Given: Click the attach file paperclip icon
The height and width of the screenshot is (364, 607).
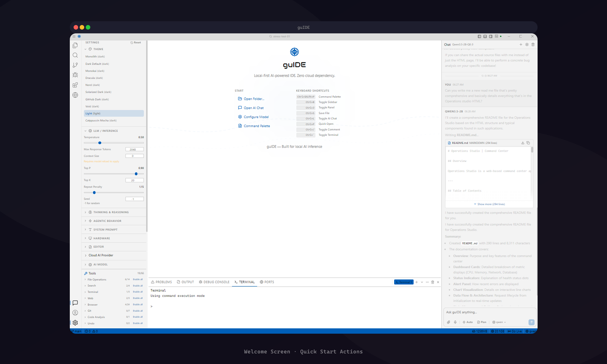Looking at the screenshot, I should pyautogui.click(x=448, y=322).
